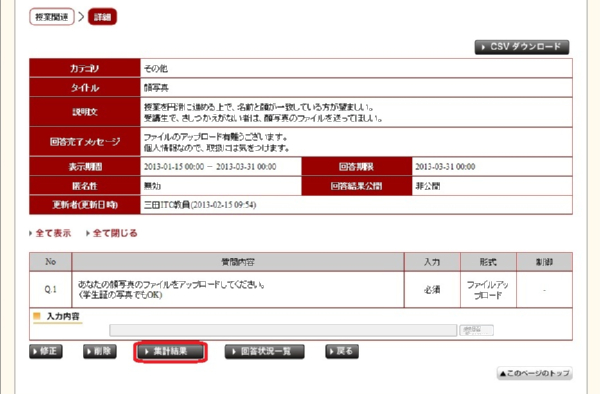This screenshot has height=394, width=600.
Task: Click the 回答完了メッセージ row label
Action: click(85, 142)
